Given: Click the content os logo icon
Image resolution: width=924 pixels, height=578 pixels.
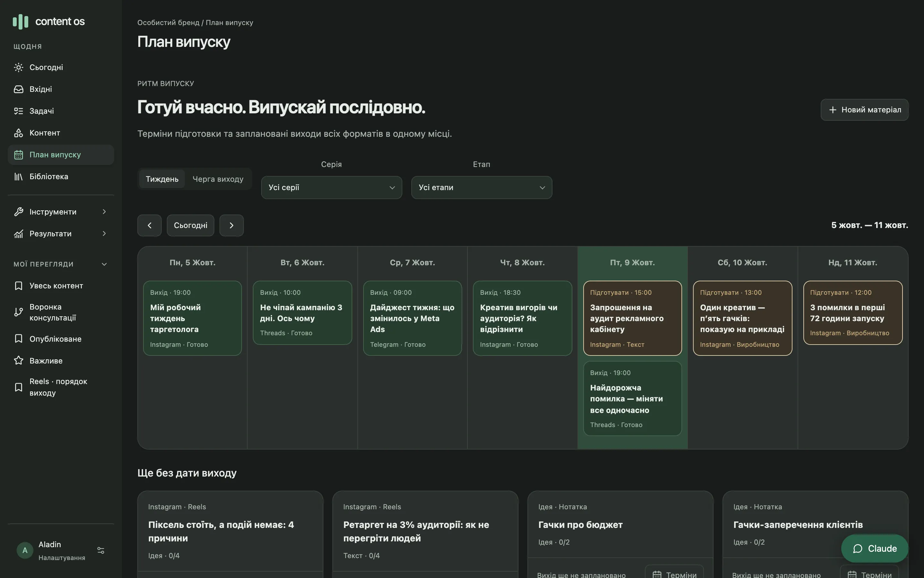Looking at the screenshot, I should pyautogui.click(x=21, y=22).
